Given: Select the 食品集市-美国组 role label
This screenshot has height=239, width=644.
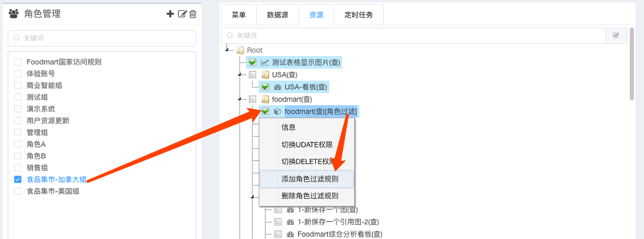Looking at the screenshot, I should (53, 191).
